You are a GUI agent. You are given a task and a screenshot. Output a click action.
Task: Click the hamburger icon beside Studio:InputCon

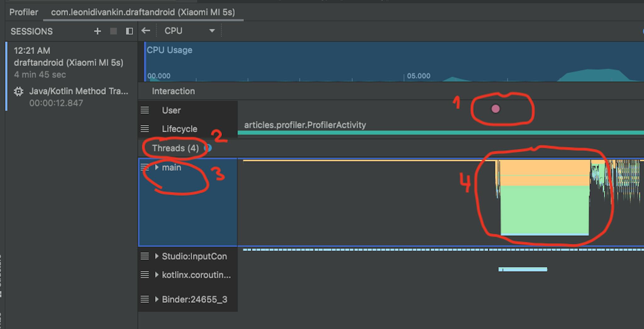point(145,256)
